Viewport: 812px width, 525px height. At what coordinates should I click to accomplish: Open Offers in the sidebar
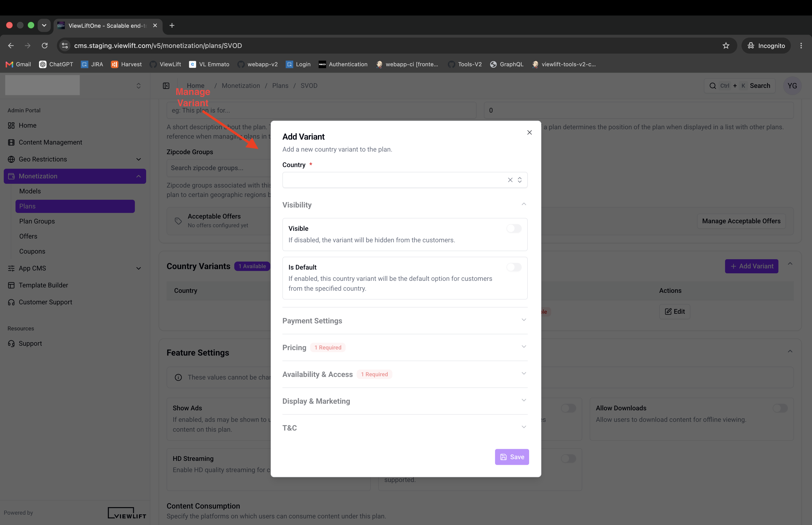[x=75, y=236]
